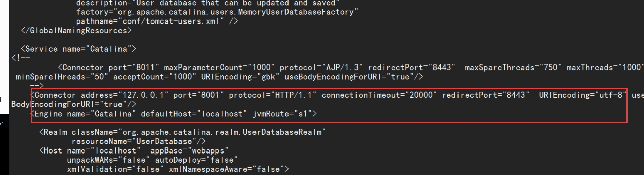Viewport: 644px width, 175px height.
Task: Click the Service name="Catalina" line
Action: click(78, 49)
